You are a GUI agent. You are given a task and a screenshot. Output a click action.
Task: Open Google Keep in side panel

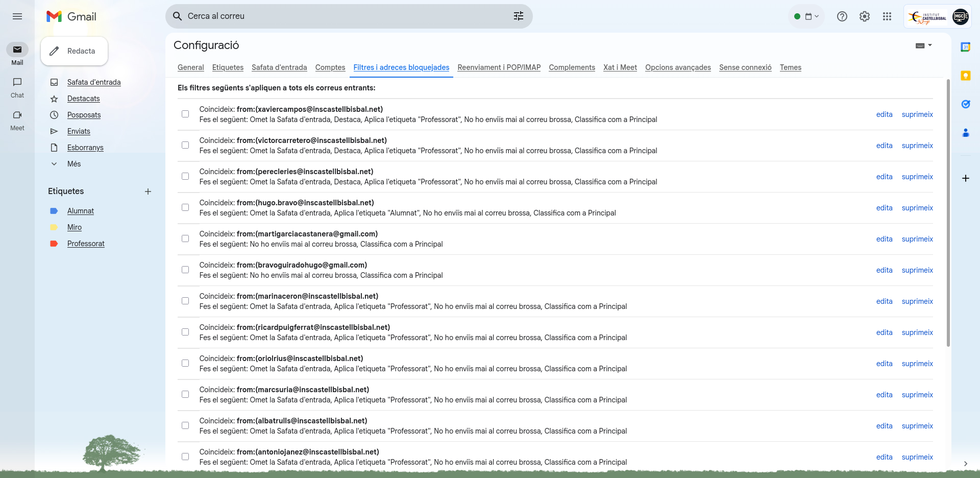pyautogui.click(x=965, y=76)
